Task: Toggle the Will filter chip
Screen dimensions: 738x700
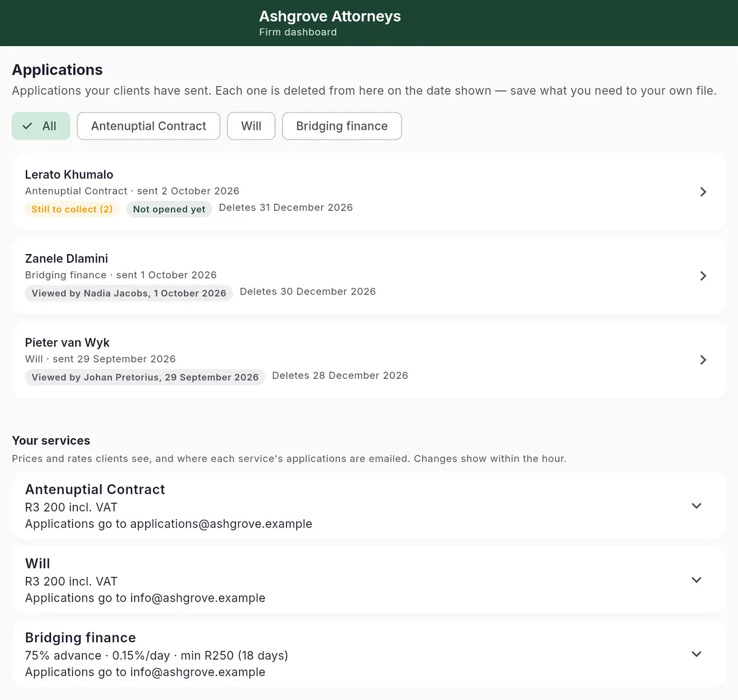Action: pyautogui.click(x=251, y=126)
